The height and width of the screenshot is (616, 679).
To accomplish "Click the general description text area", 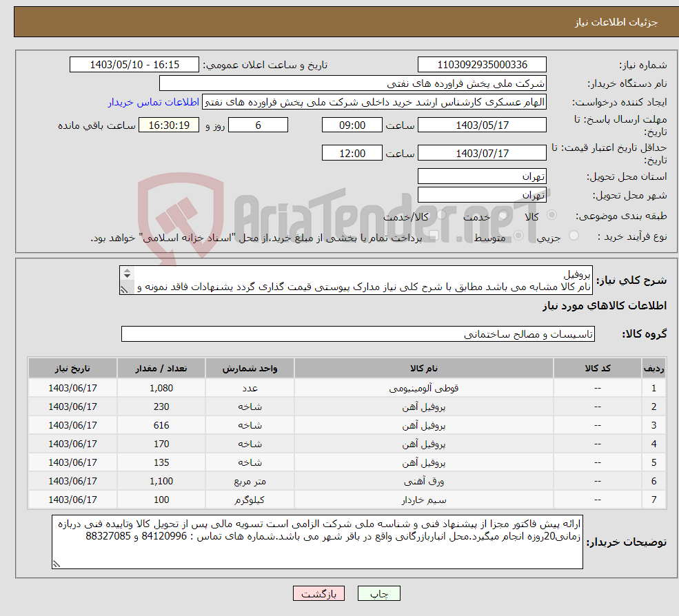I will [356, 280].
